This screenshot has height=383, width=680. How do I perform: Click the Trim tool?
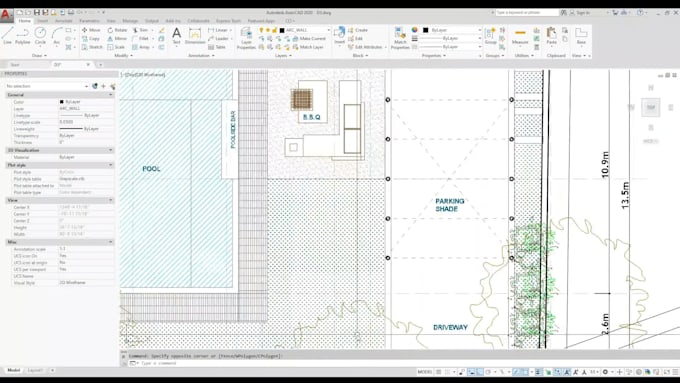pyautogui.click(x=140, y=30)
